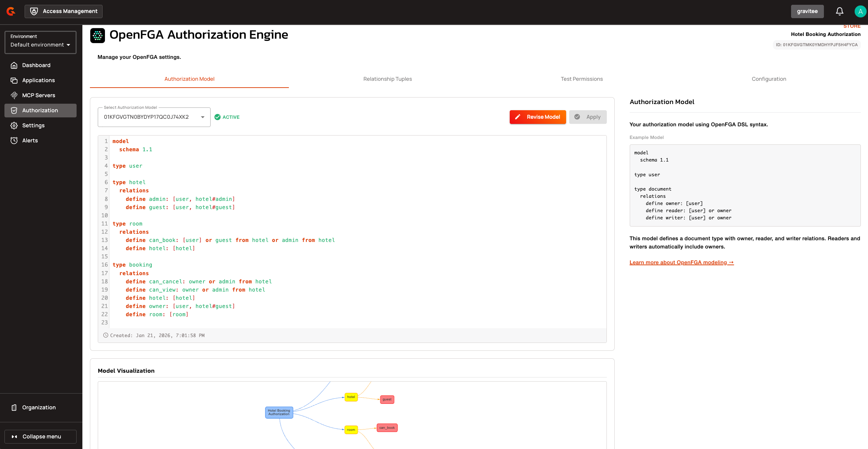Open the user avatar menu

(860, 11)
